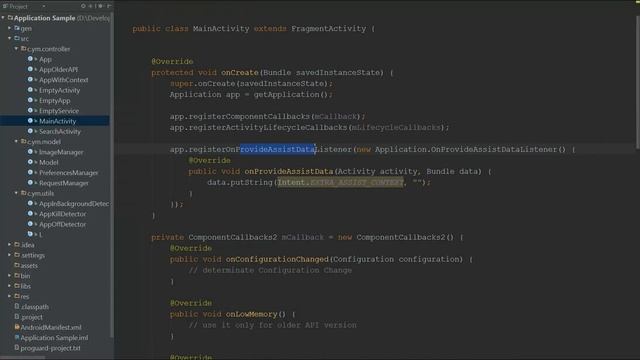Click onCreate method name in editor

[x=240, y=73]
